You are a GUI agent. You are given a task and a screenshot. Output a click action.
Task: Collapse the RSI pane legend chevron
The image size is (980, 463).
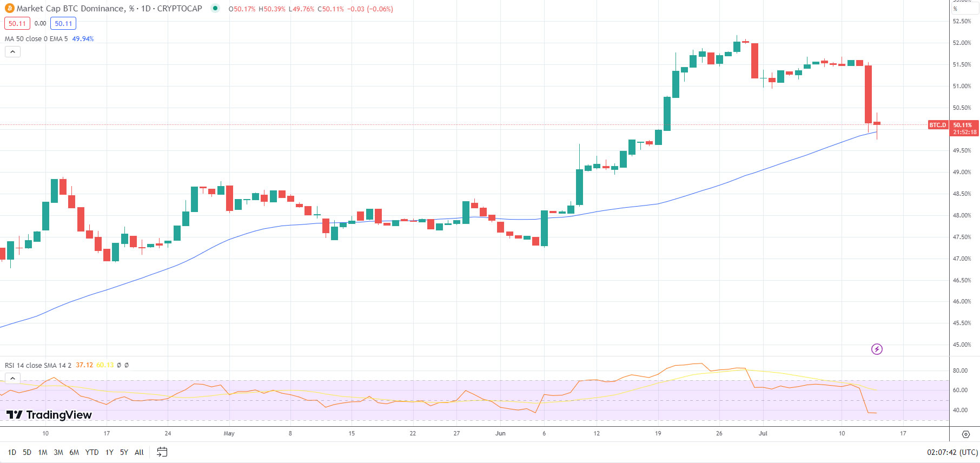(x=12, y=378)
